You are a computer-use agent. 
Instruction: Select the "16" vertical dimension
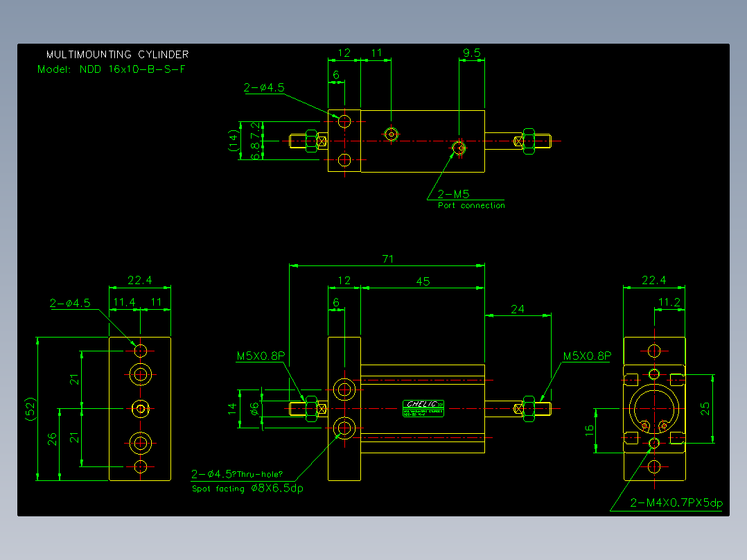click(589, 431)
